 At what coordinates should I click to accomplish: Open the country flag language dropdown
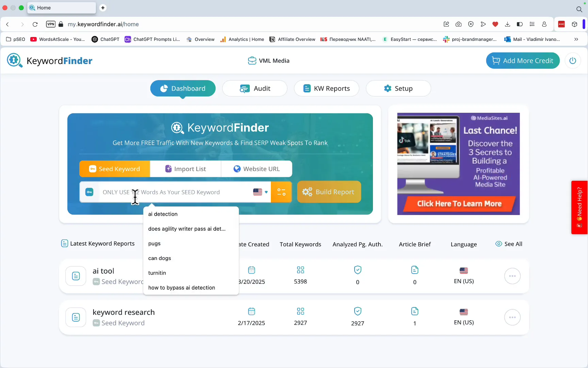point(260,192)
